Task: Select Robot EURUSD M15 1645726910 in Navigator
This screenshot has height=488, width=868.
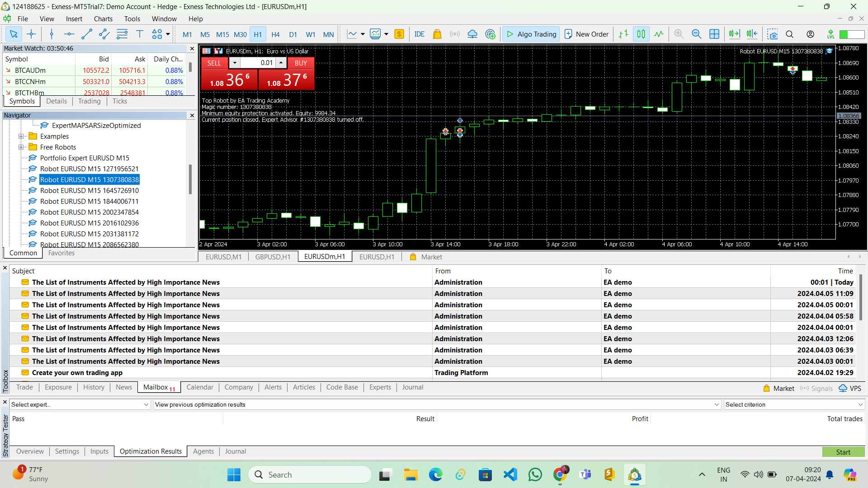Action: click(90, 191)
